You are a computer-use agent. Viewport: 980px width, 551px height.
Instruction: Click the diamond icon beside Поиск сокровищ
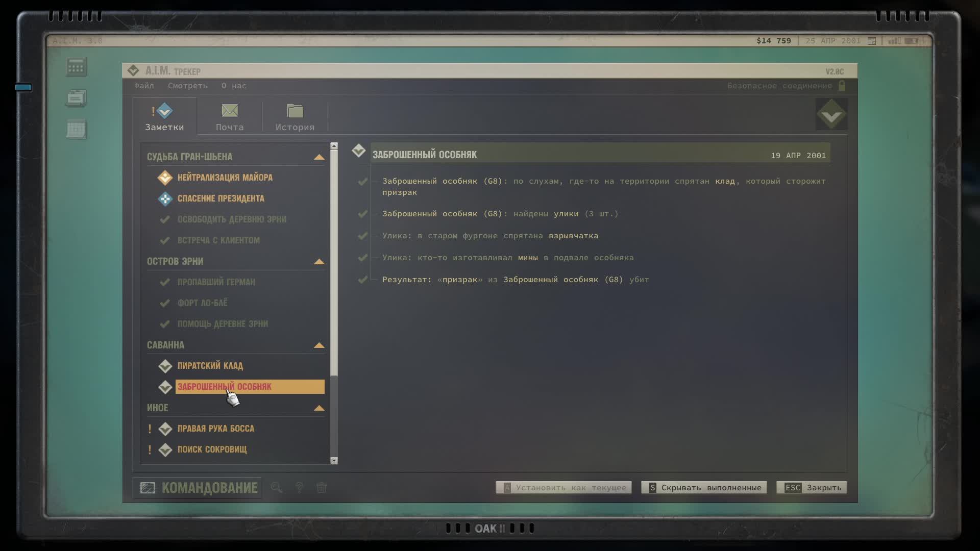(165, 449)
